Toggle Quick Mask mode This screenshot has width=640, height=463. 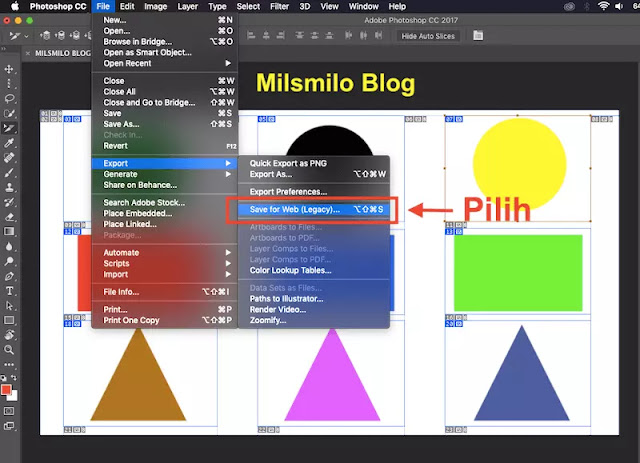point(9,411)
